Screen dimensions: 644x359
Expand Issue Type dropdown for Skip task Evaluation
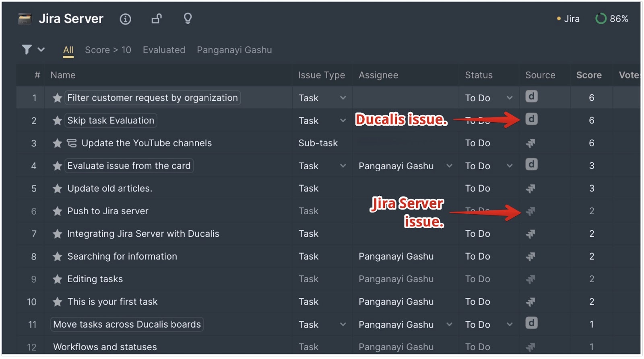(x=343, y=121)
